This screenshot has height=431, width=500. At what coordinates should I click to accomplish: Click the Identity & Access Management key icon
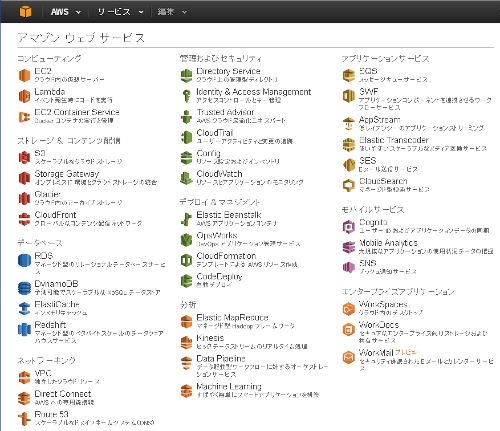pyautogui.click(x=186, y=96)
